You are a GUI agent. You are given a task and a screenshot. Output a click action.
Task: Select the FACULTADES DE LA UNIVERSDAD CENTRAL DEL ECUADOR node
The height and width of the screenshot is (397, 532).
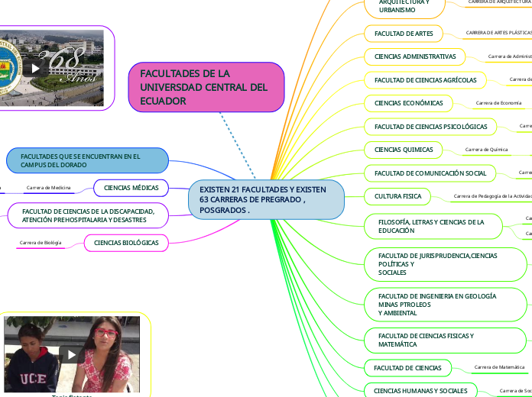206,87
